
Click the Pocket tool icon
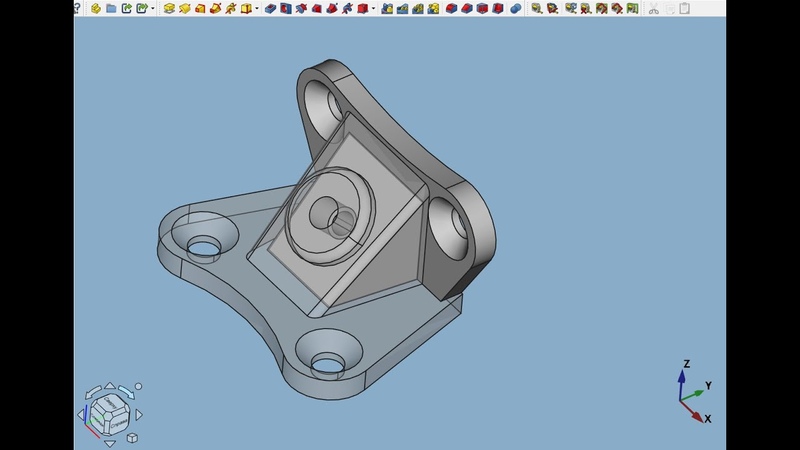click(x=271, y=8)
